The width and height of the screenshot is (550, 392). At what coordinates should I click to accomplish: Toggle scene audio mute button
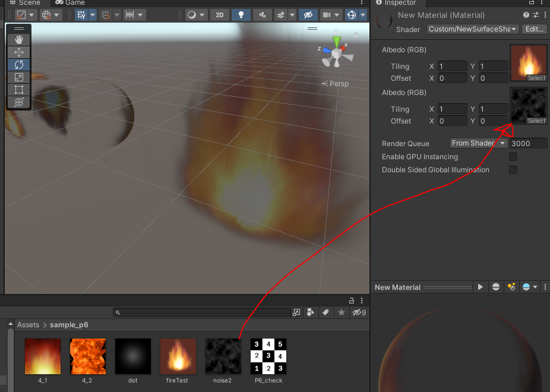click(263, 15)
